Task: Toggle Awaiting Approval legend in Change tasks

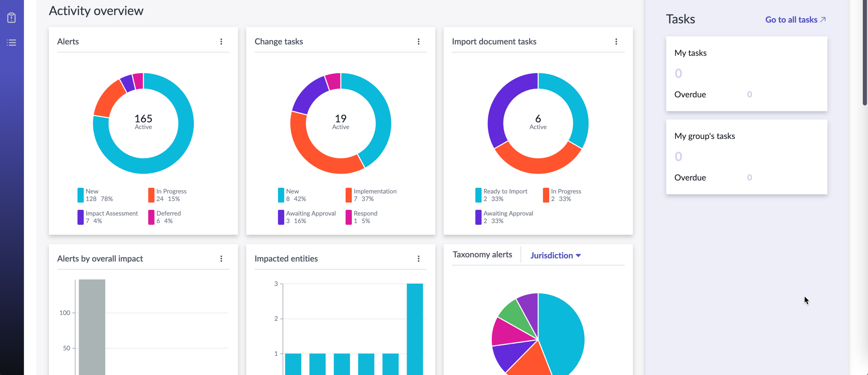Action: (x=307, y=217)
